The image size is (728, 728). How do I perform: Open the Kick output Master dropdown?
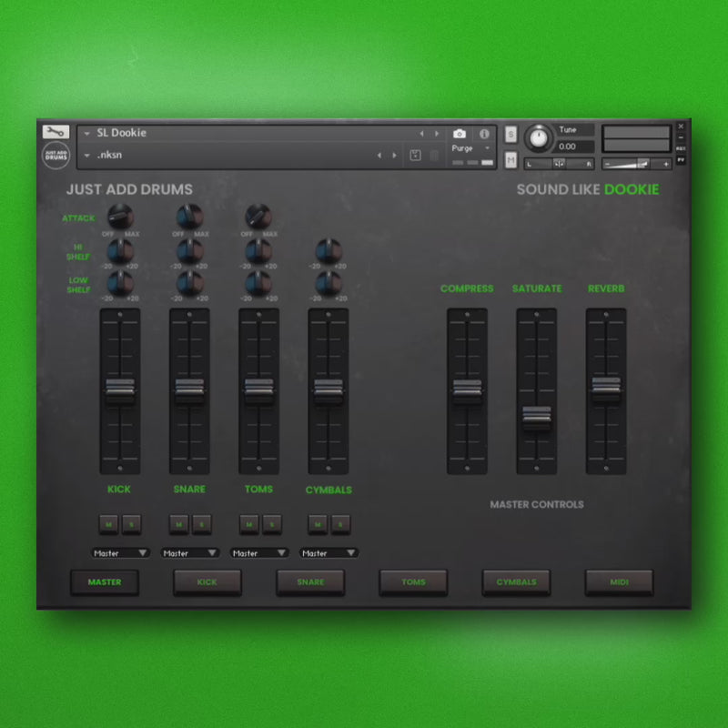tap(120, 552)
